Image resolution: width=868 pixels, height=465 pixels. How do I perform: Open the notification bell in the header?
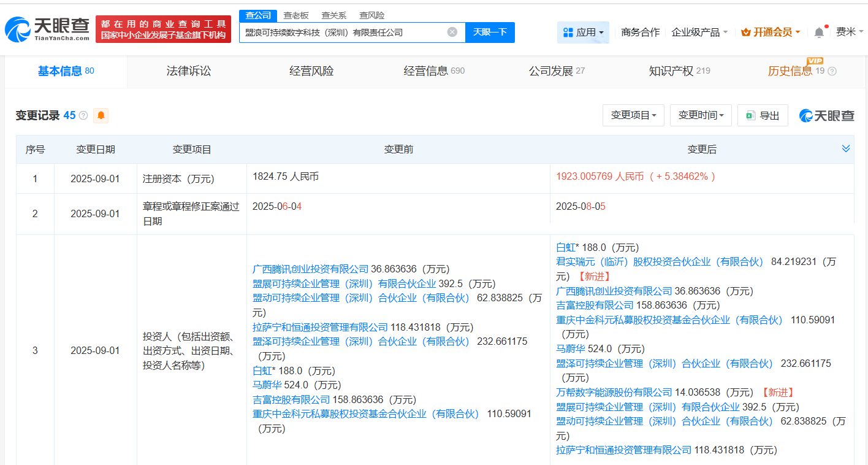point(819,32)
